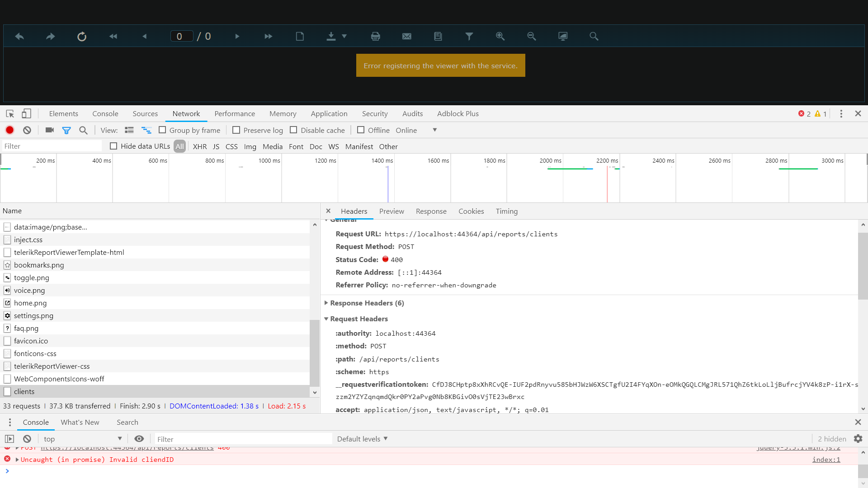Open the Default levels dropdown

click(x=363, y=439)
